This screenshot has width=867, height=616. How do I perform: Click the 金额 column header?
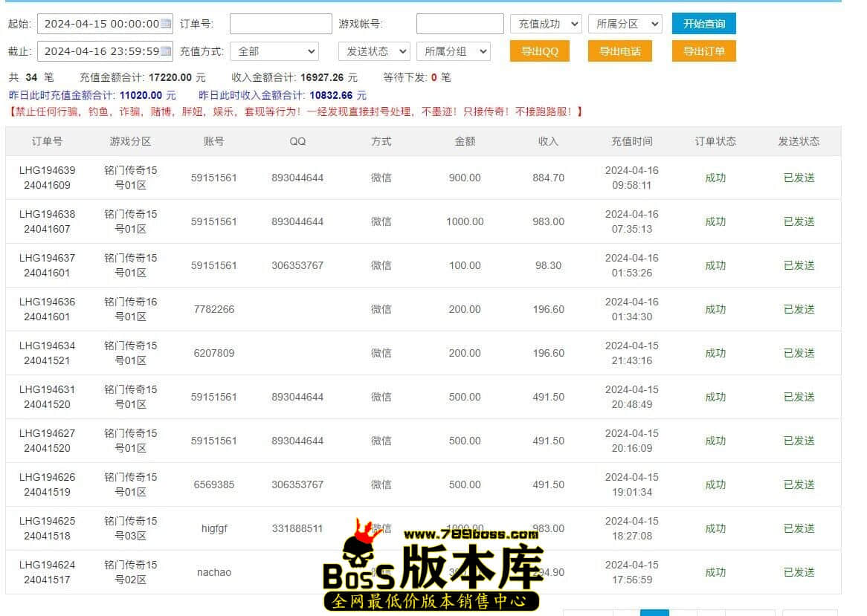(x=465, y=141)
